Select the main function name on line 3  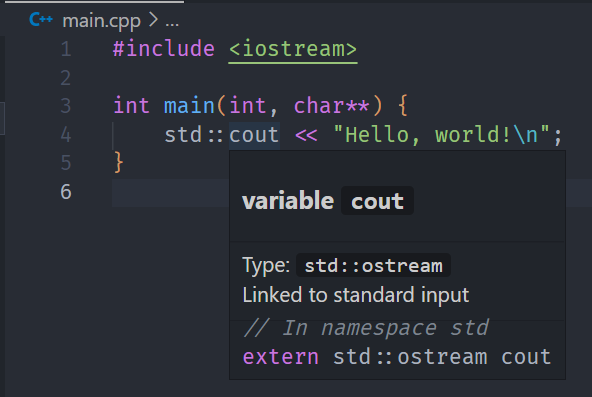pos(189,106)
